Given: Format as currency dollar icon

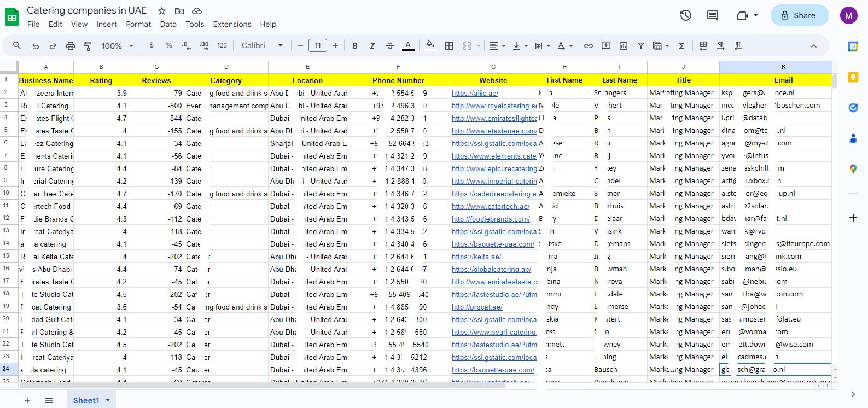Looking at the screenshot, I should [152, 45].
